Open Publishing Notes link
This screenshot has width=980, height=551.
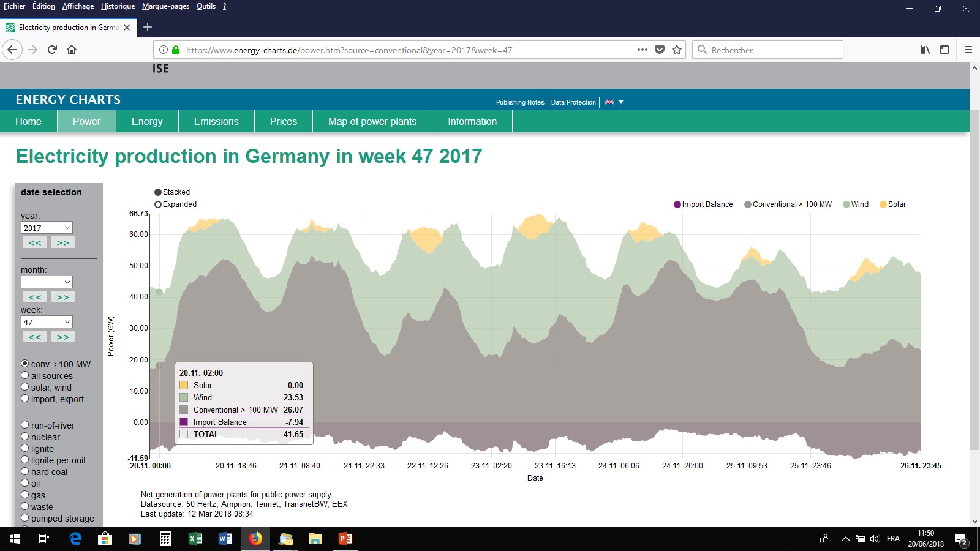[520, 102]
